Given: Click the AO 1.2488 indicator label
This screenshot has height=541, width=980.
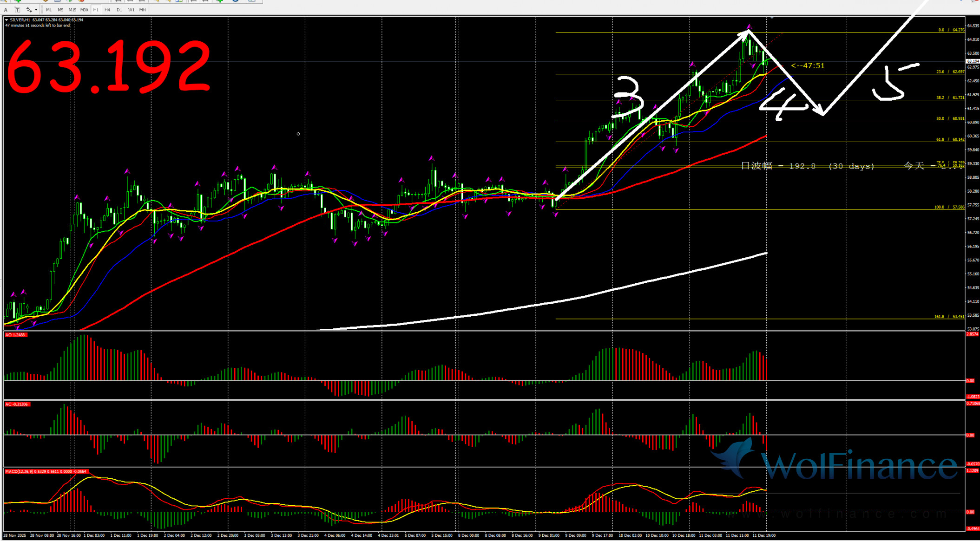Looking at the screenshot, I should pos(15,335).
